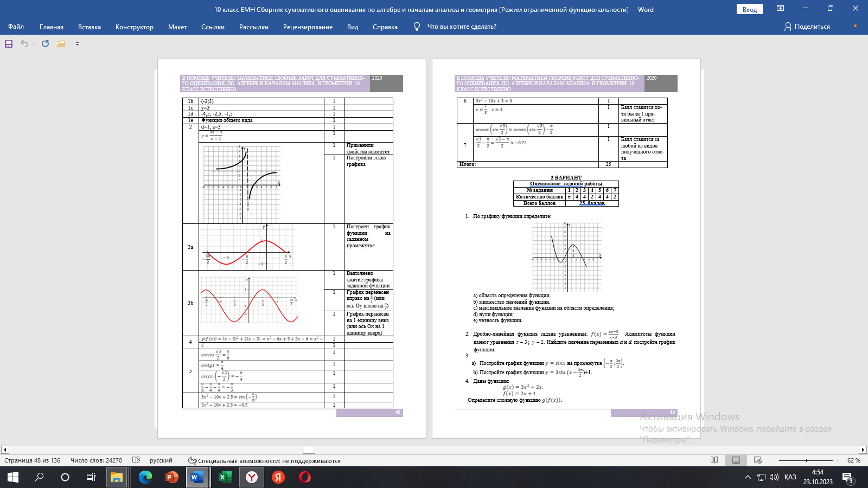Click the zoom in plus button
This screenshot has height=488, width=868.
coord(838,460)
